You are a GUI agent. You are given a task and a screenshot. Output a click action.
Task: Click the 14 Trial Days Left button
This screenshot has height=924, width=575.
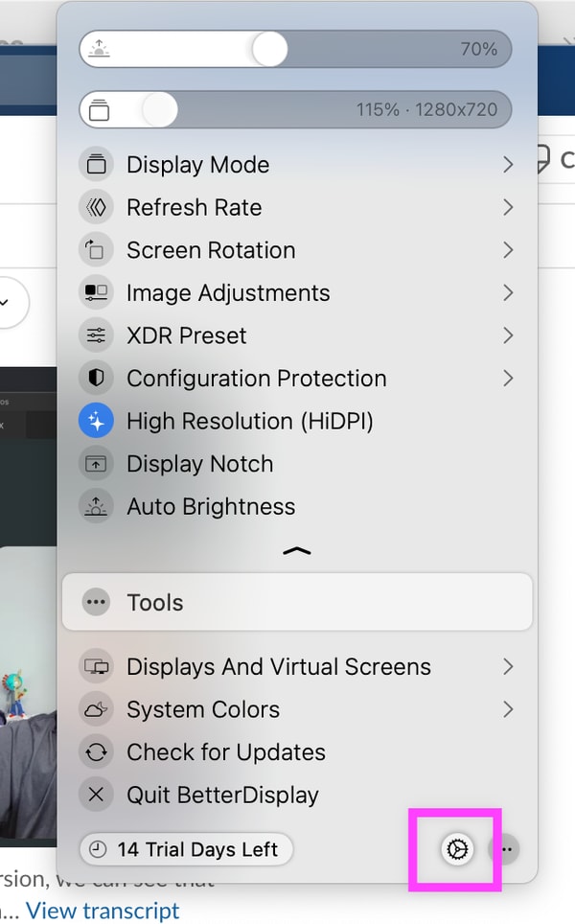[x=186, y=849]
